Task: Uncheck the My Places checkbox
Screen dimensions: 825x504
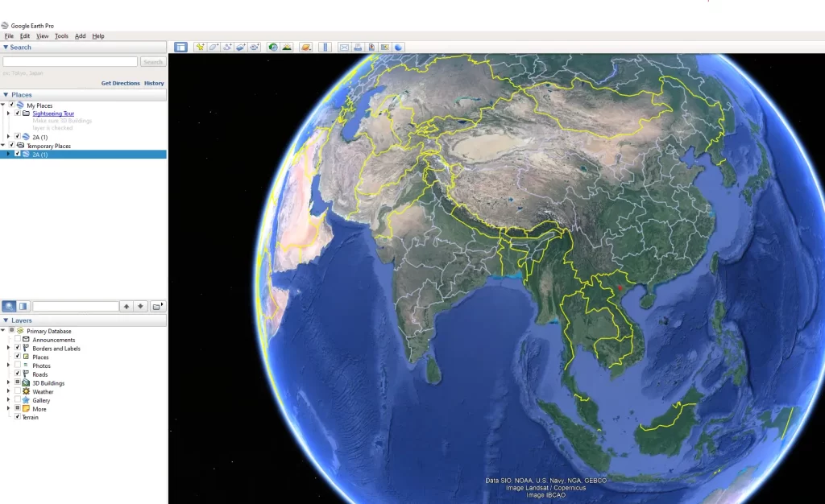Action: [11, 105]
